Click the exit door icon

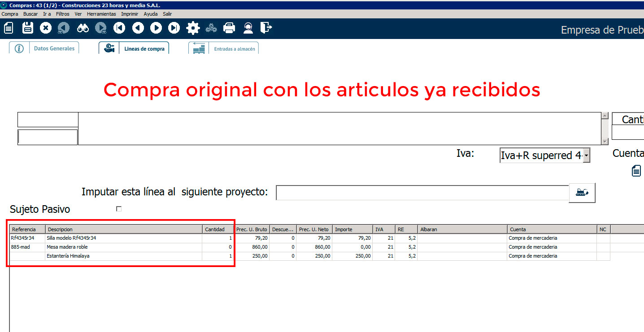click(266, 28)
